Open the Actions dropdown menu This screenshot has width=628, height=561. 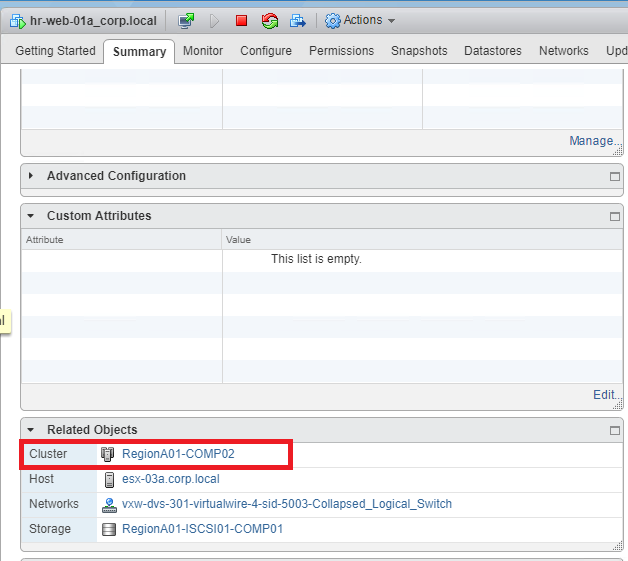[x=360, y=20]
